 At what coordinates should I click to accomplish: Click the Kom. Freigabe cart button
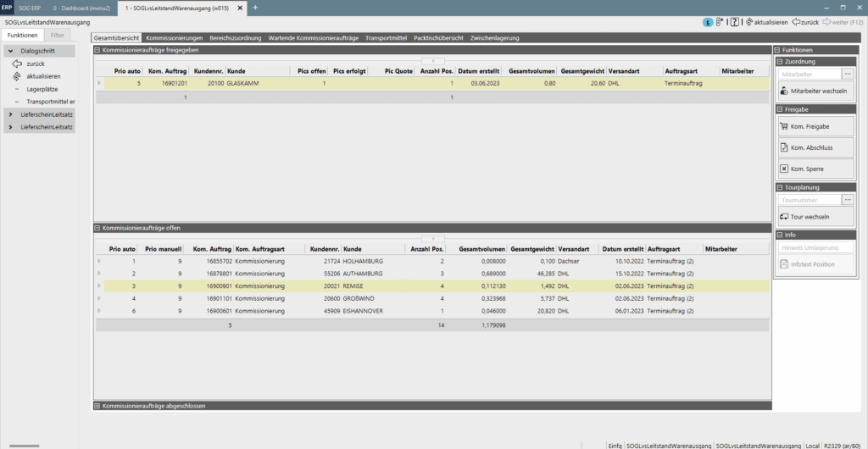[x=816, y=126]
